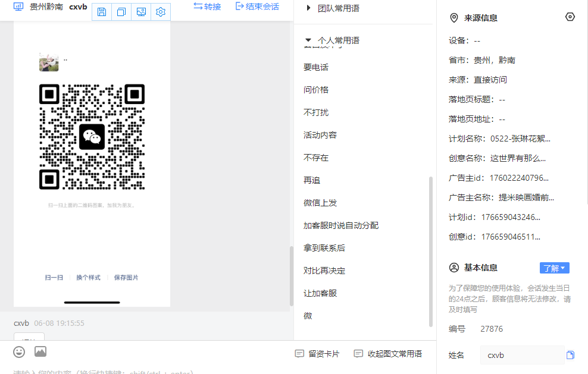Click the image screenshot icon in the toolbar

click(x=141, y=12)
